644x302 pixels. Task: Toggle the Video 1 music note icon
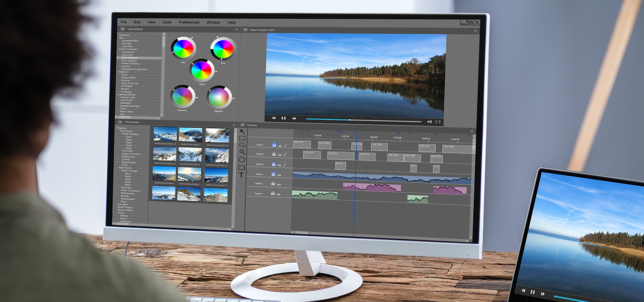285,145
